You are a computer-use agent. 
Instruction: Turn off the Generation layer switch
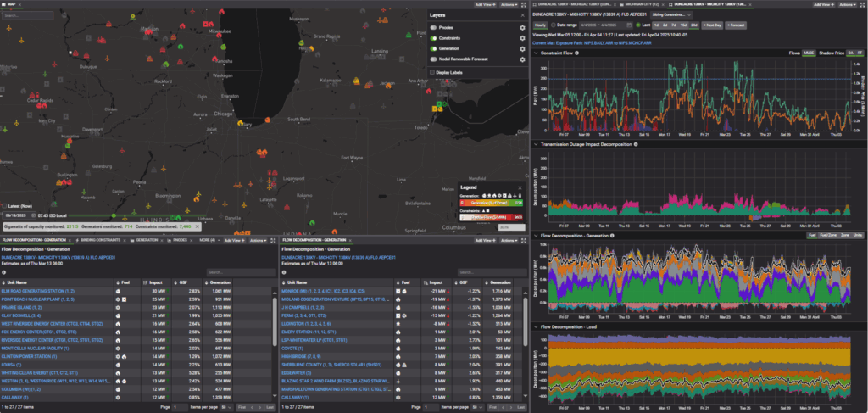tap(434, 48)
